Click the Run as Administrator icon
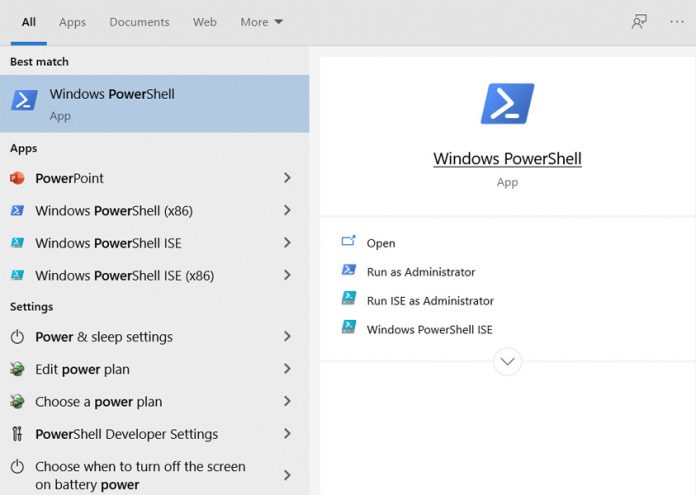This screenshot has height=495, width=696. pyautogui.click(x=348, y=269)
